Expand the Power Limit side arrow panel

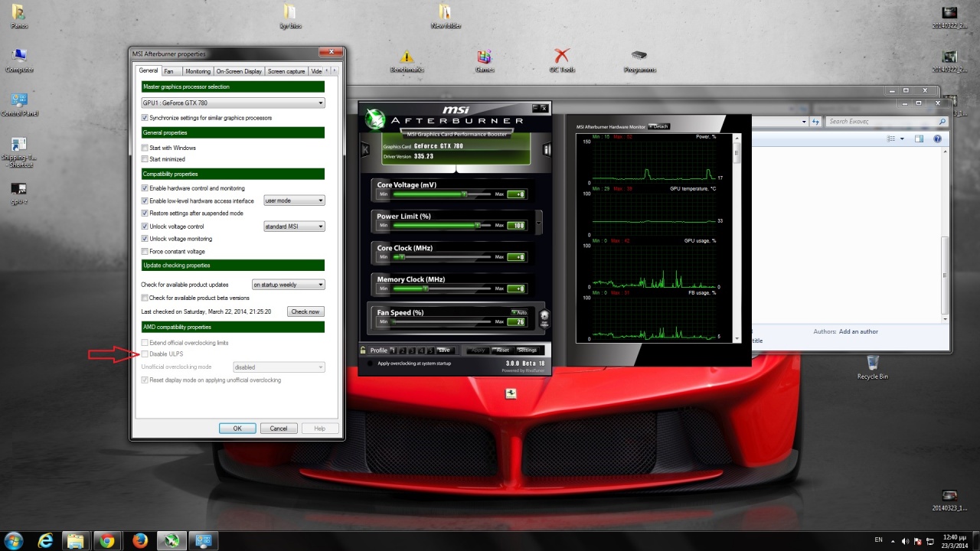[539, 223]
